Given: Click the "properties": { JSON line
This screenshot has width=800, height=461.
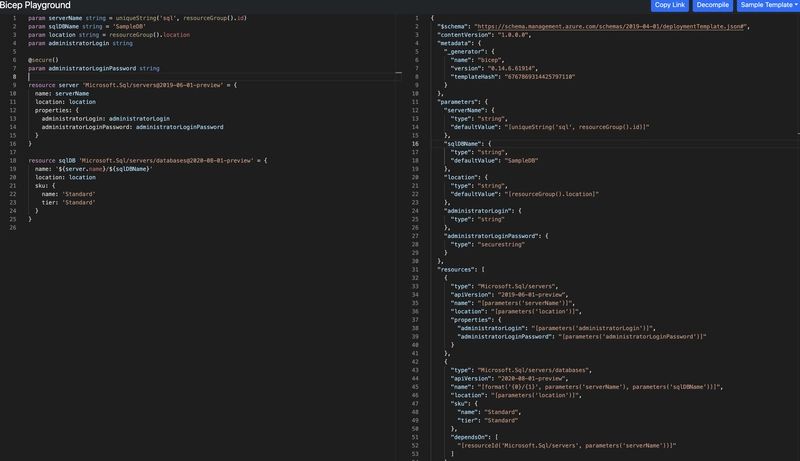Looking at the screenshot, I should click(476, 320).
